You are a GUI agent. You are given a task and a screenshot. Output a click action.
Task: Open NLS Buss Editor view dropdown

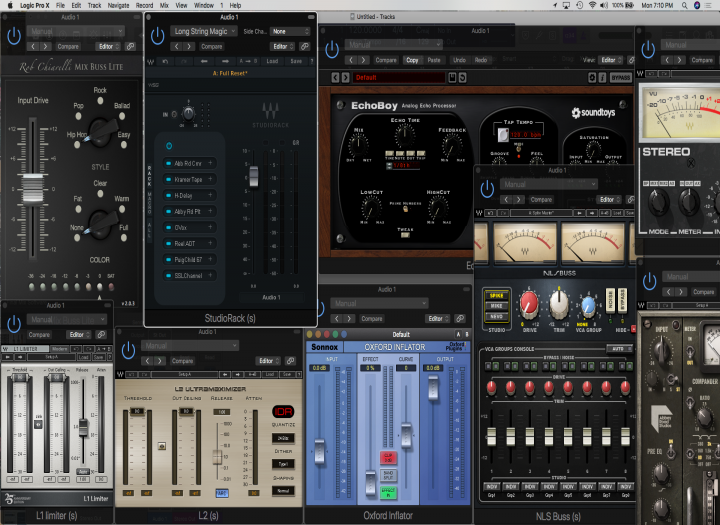point(609,199)
